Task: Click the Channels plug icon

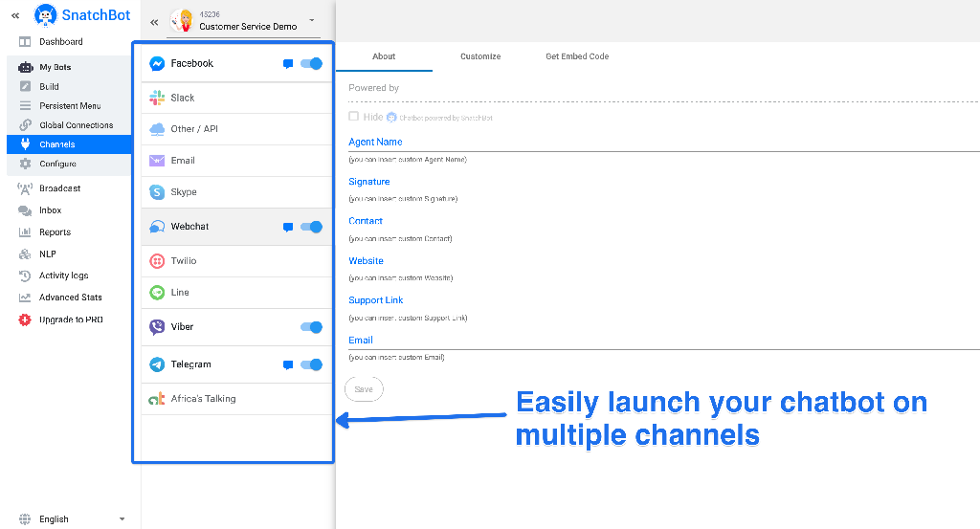Action: point(25,144)
